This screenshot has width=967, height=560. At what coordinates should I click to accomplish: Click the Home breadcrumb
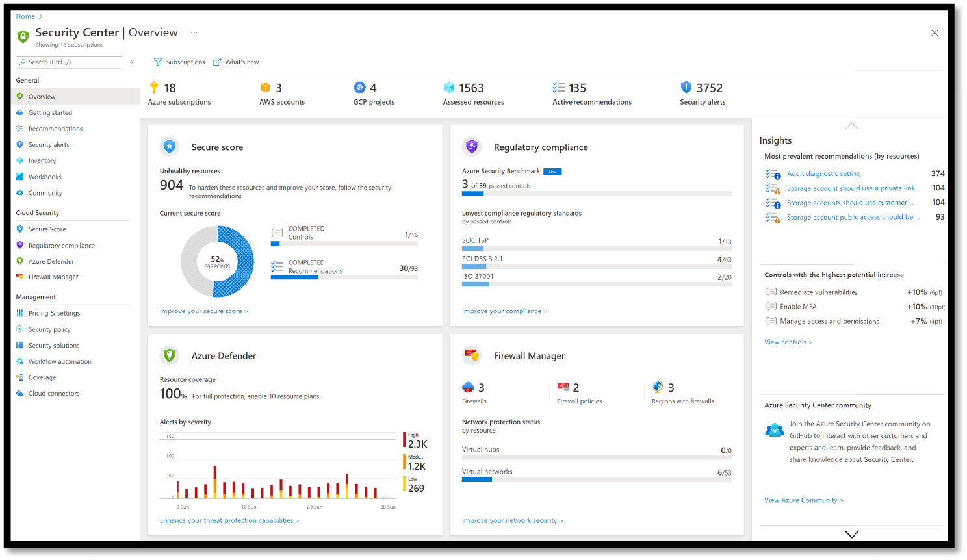coord(25,16)
